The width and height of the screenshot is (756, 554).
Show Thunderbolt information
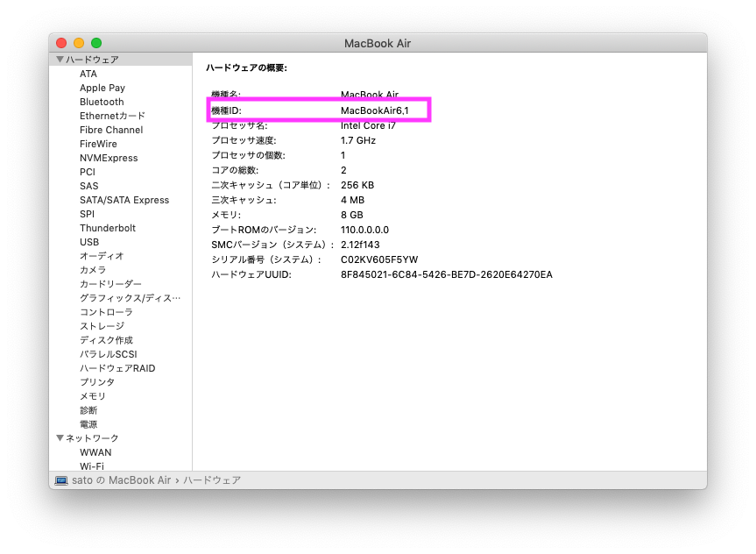pos(108,228)
